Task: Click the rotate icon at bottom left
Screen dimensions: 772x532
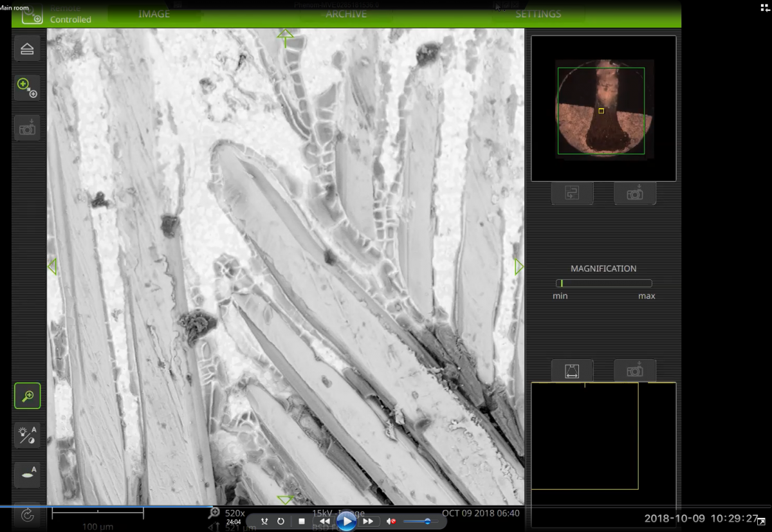Action: pos(27,514)
